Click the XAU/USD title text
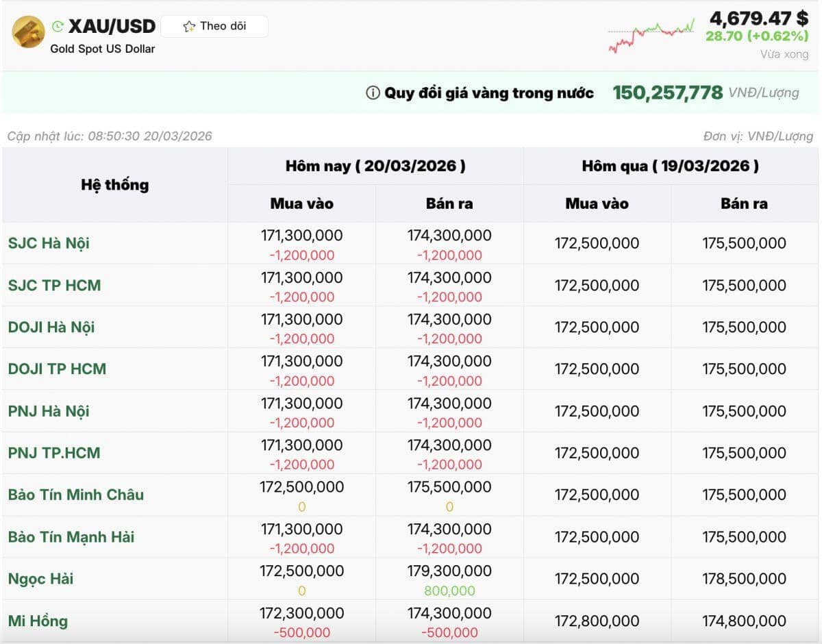The width and height of the screenshot is (822, 644). (112, 27)
